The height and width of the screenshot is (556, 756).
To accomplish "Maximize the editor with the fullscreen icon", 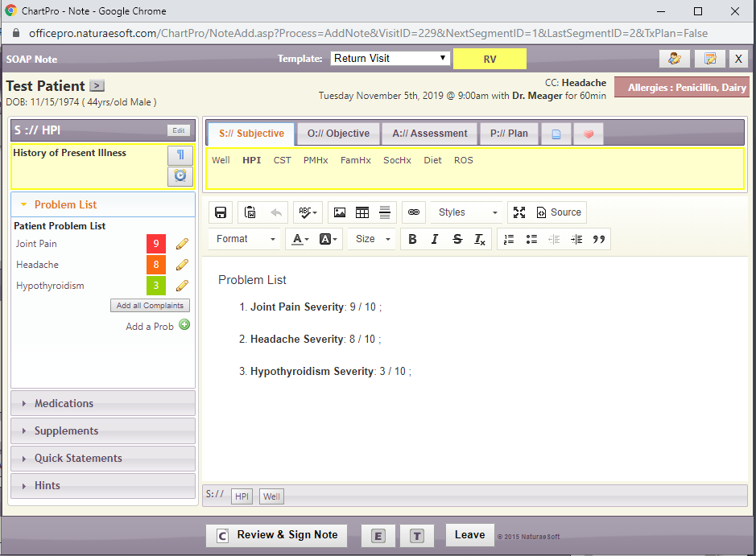I will click(x=519, y=212).
